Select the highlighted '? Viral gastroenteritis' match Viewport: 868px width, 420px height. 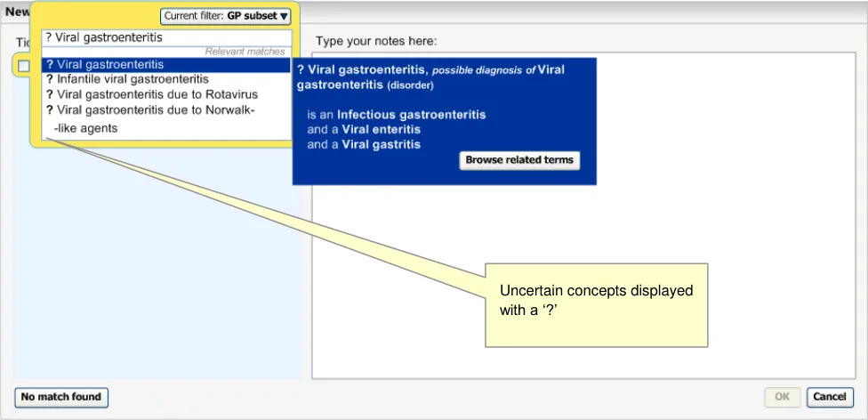pyautogui.click(x=166, y=65)
